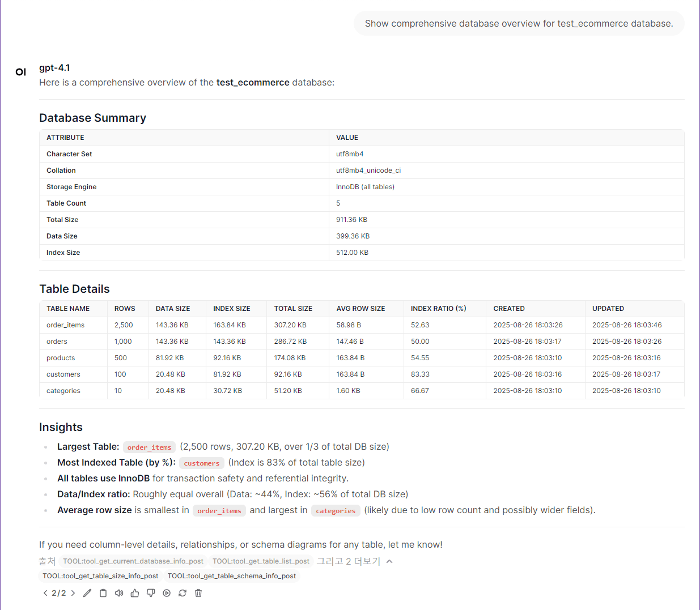Go to the previous response version
The image size is (700, 610).
pyautogui.click(x=45, y=593)
